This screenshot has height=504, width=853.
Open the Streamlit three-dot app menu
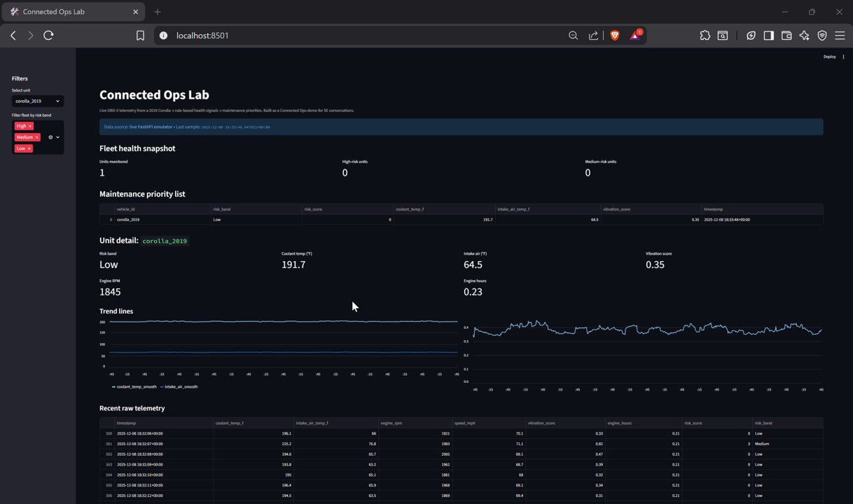[x=843, y=57]
